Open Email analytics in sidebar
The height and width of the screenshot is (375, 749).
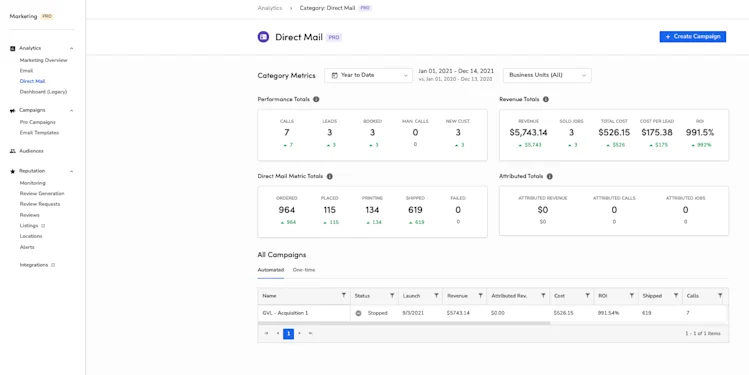[26, 71]
